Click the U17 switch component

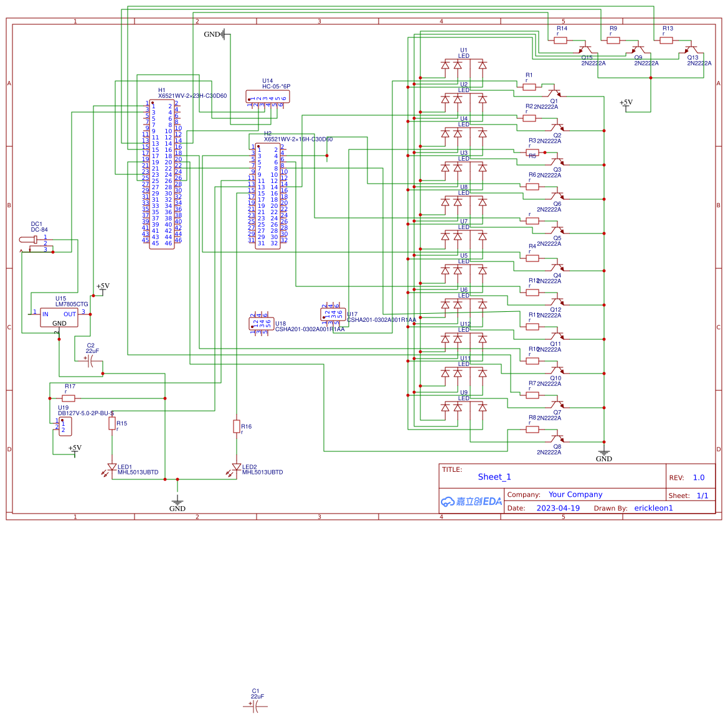coord(333,314)
